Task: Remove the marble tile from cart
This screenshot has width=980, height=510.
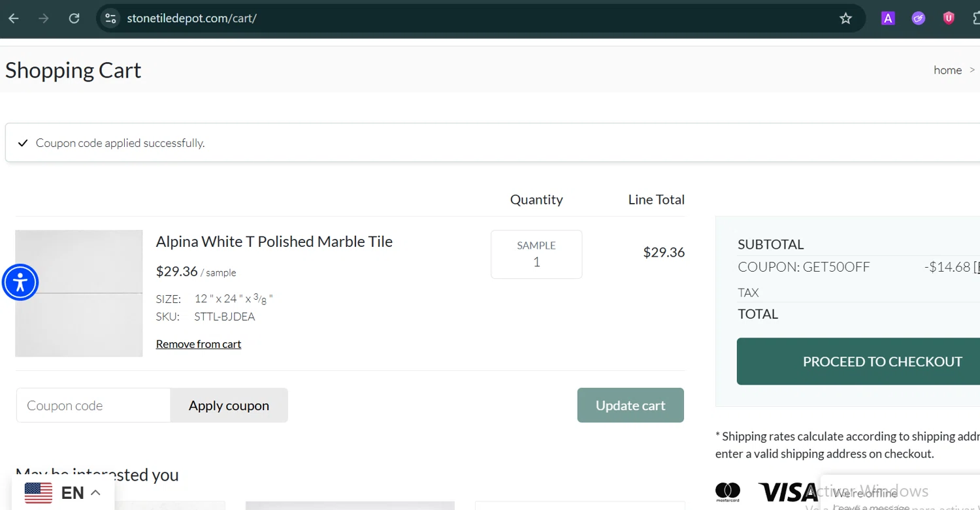Action: coord(199,344)
